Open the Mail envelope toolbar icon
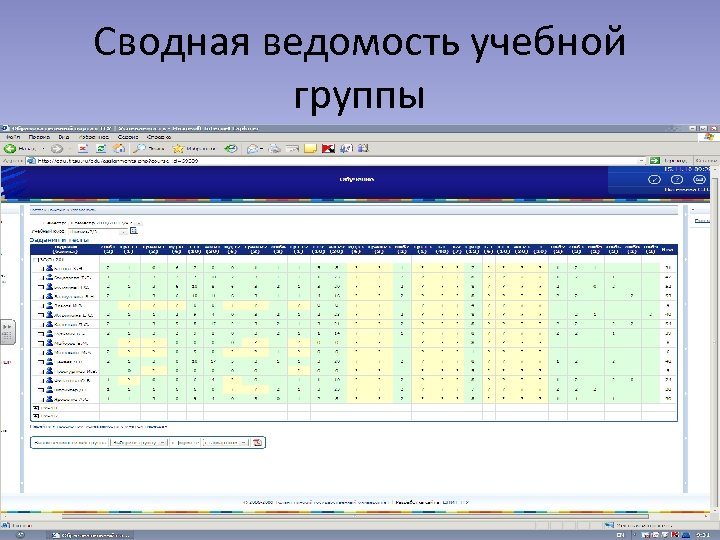This screenshot has width=720, height=540. pyautogui.click(x=252, y=148)
